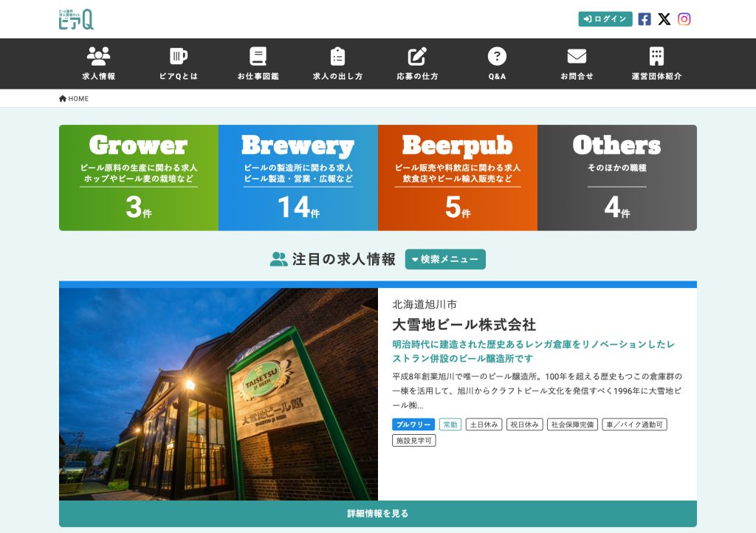Open the 大雪地ビール株式会社 job listing

tap(464, 325)
